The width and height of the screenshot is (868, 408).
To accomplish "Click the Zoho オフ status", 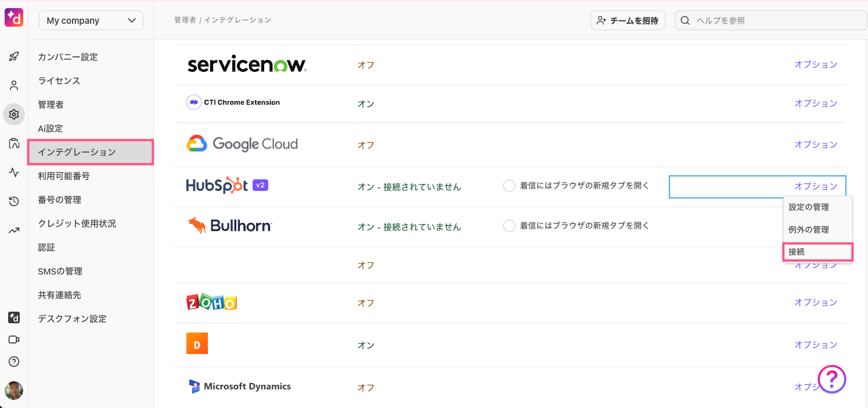I will point(366,303).
